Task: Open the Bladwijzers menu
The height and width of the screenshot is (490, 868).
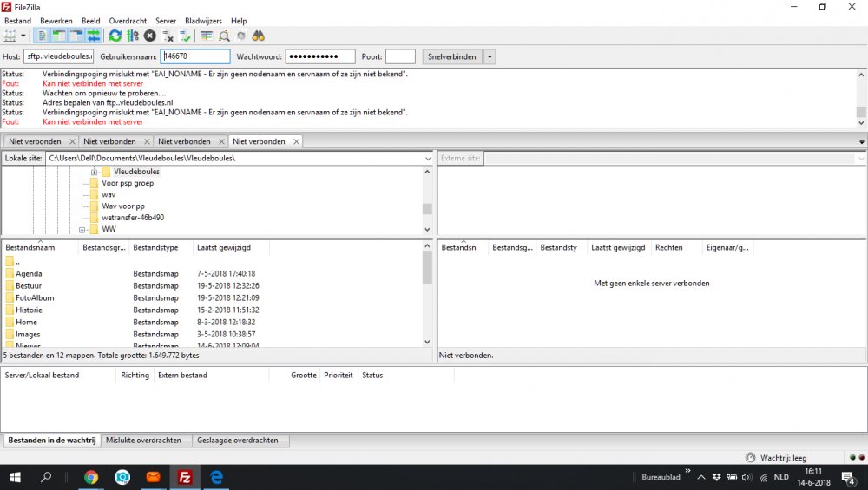Action: point(203,21)
